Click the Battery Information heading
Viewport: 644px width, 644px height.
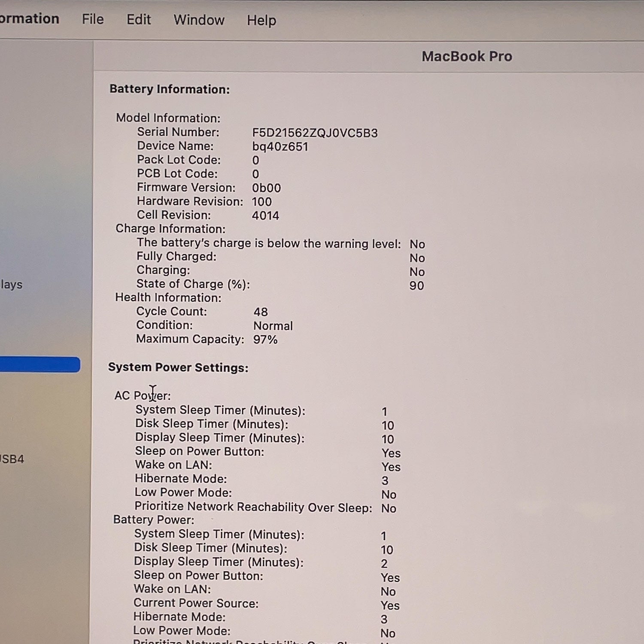[170, 89]
